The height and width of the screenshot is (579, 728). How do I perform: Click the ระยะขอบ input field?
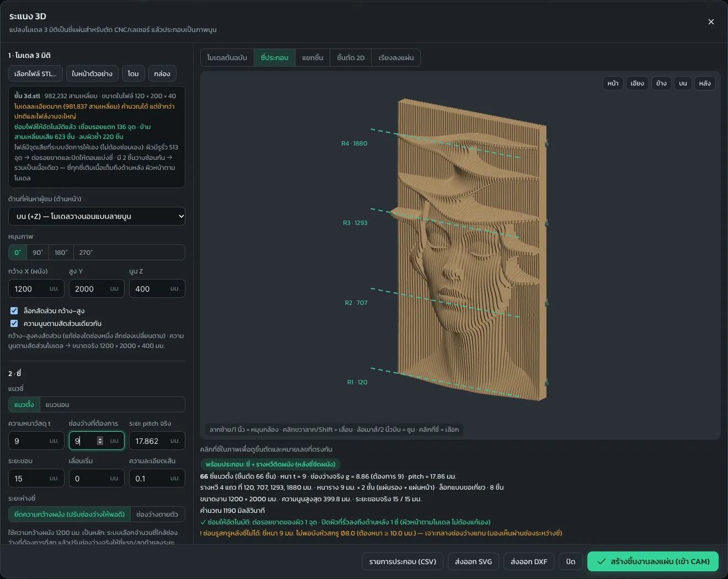tap(36, 479)
